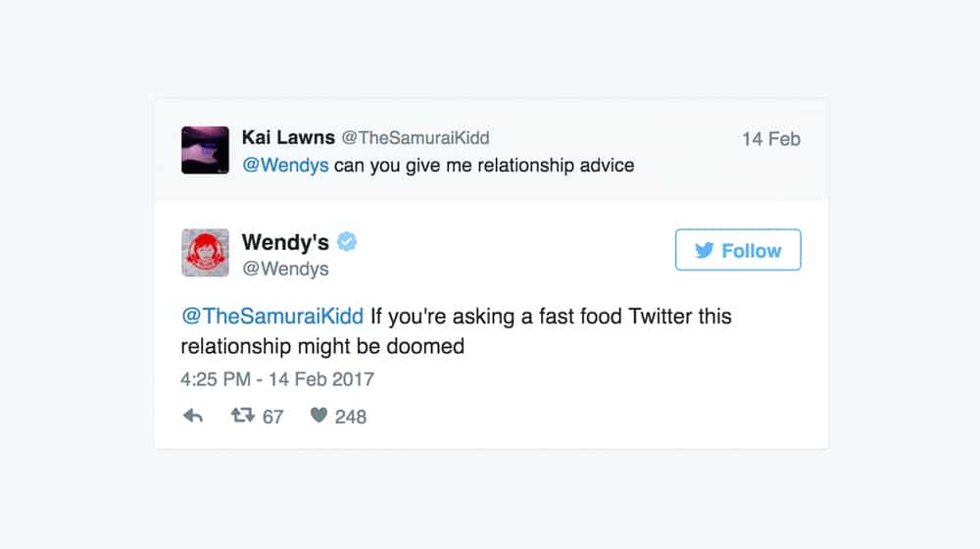Click the @Wendys handle under Wendy's name

tap(285, 269)
